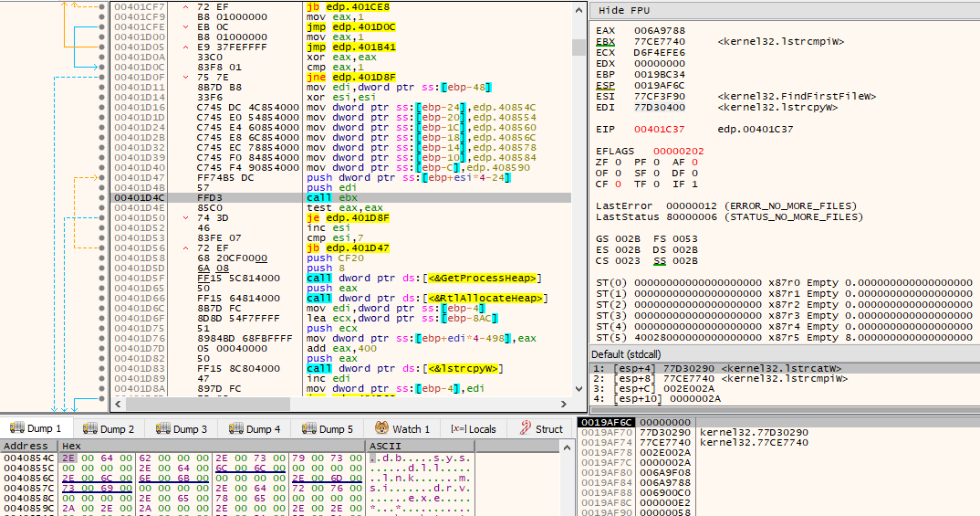
Task: Toggle breakpoint bullet at address 00401D0F
Action: click(x=102, y=77)
